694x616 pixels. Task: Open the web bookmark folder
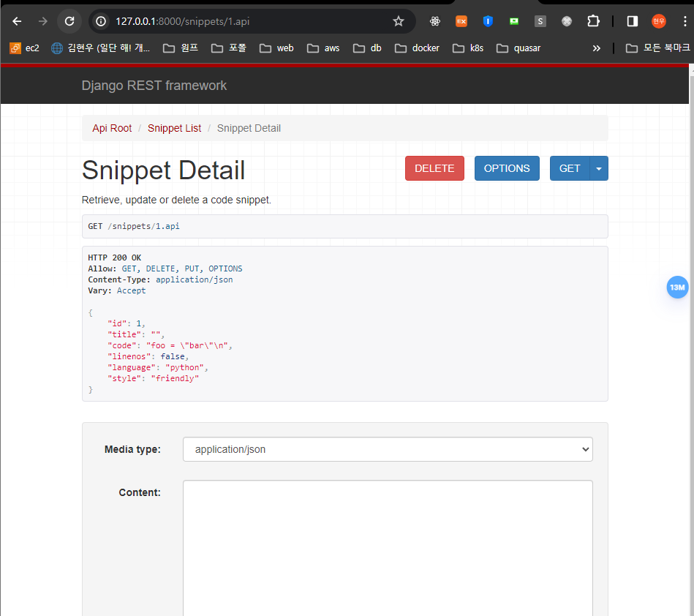click(276, 48)
